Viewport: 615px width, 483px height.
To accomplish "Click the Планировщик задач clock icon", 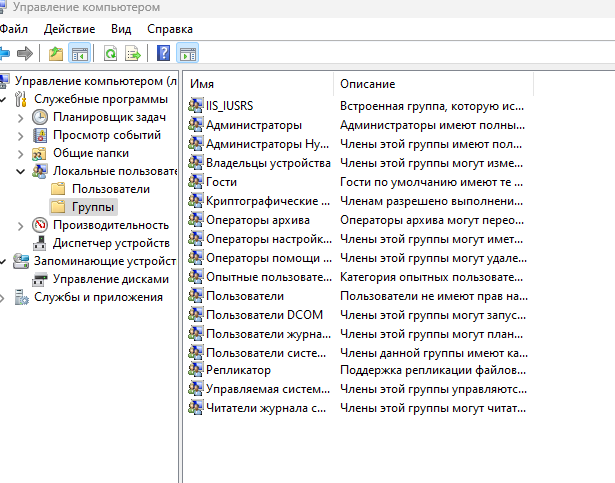I will [40, 117].
